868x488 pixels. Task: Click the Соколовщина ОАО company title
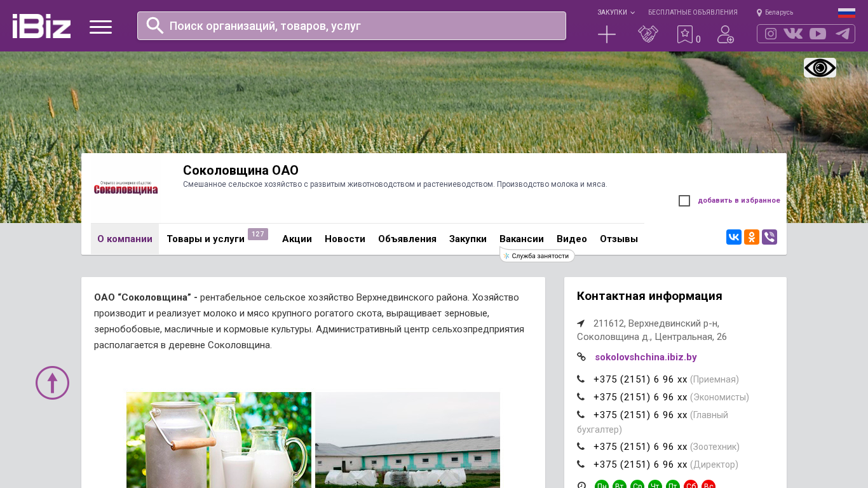[241, 170]
